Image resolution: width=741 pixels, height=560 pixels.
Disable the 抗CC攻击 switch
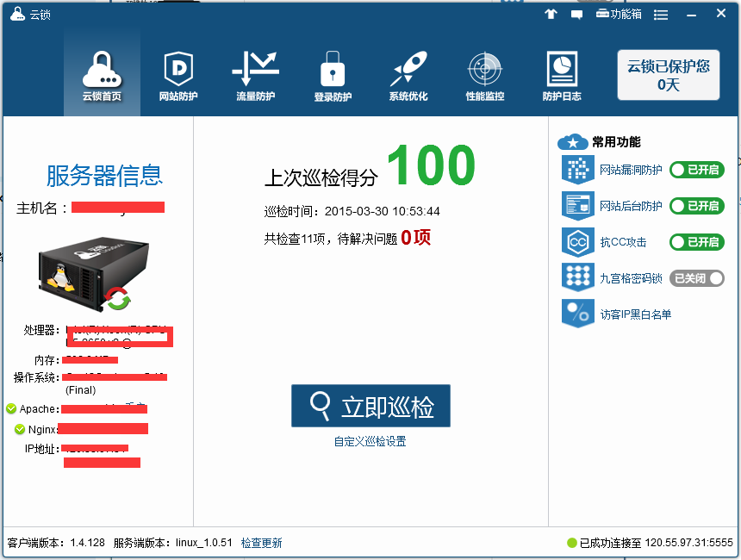(x=697, y=242)
